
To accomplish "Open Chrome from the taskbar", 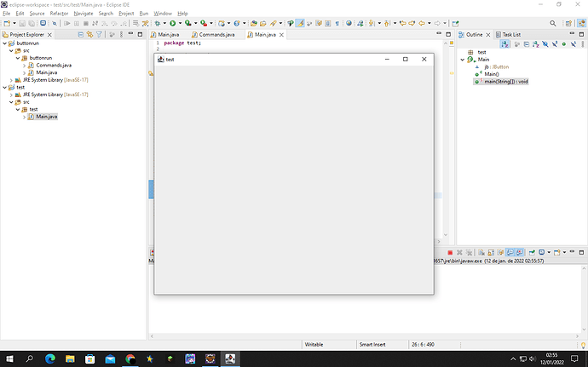I will 130,358.
